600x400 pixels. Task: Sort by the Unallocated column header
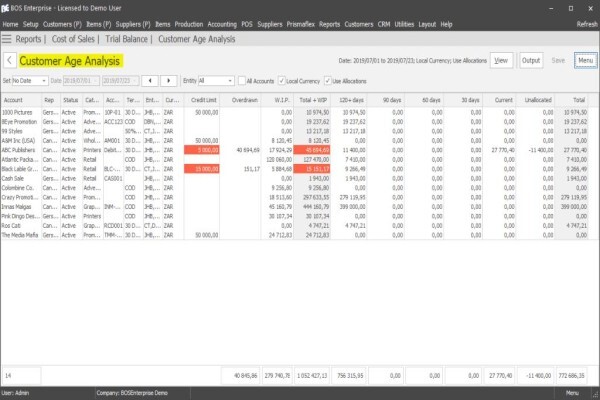535,100
